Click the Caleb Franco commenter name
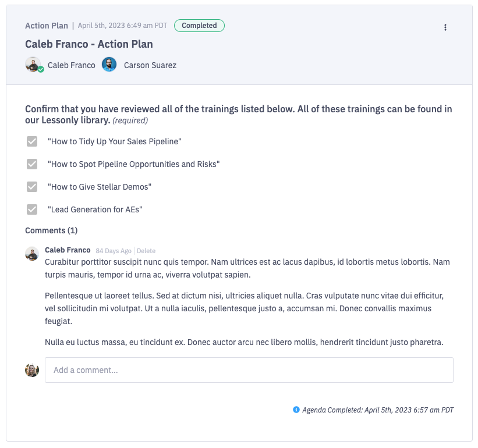This screenshot has width=478, height=448. [x=68, y=250]
